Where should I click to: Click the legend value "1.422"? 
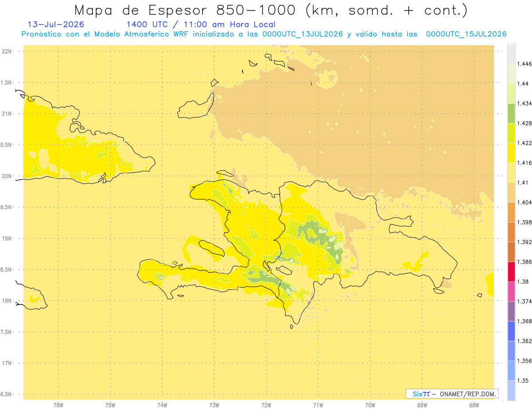tap(524, 143)
